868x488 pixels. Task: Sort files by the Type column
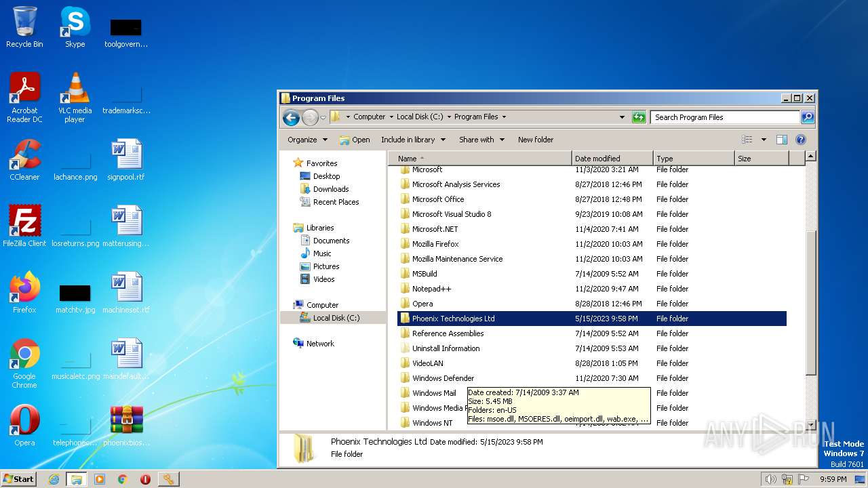point(694,159)
